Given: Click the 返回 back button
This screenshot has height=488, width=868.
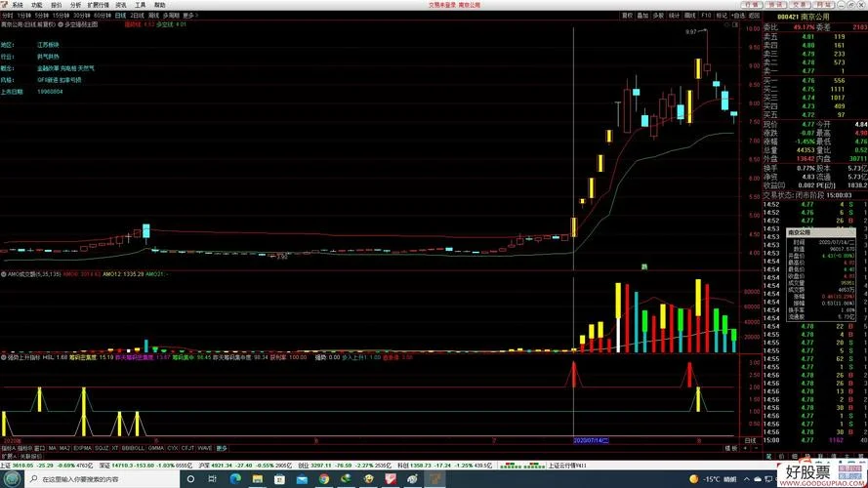Looking at the screenshot, I should pos(755,16).
